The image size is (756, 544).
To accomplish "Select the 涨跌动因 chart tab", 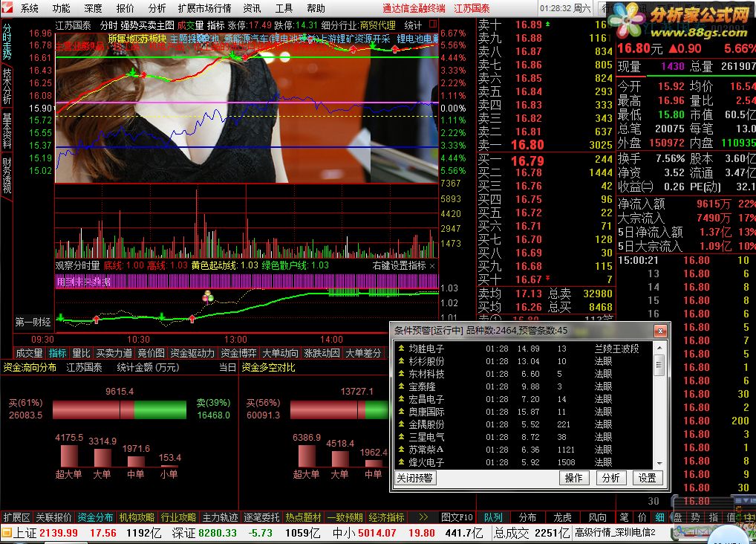I will 322,353.
